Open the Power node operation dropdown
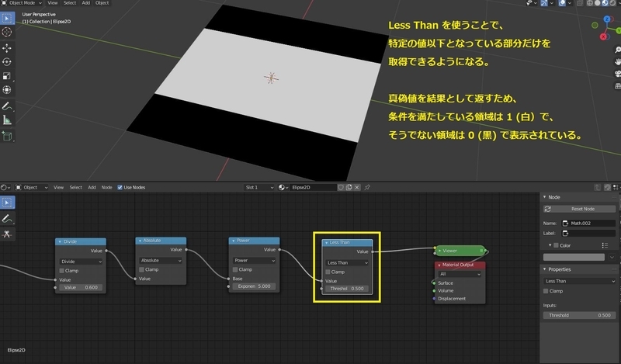The height and width of the screenshot is (364, 621). pos(255,261)
